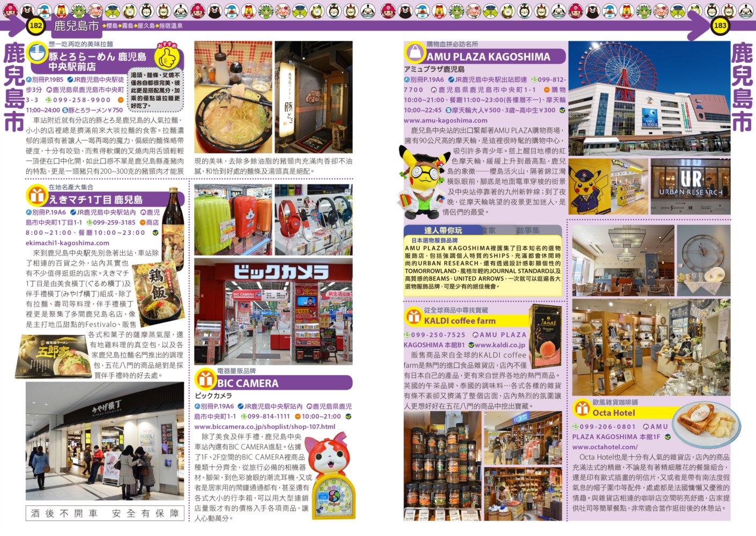The height and width of the screenshot is (536, 756).
Task: Click the red Ferris wheel photo
Action: pos(649,98)
